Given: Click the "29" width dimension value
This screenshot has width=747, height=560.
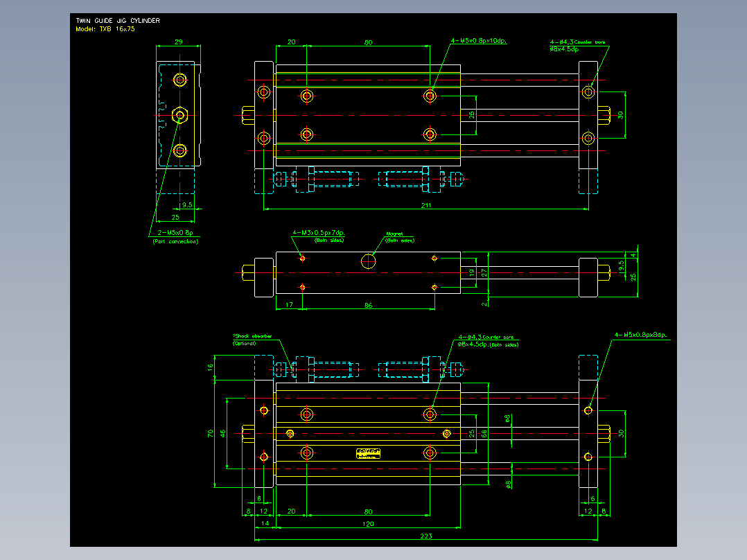Looking at the screenshot, I should 179,42.
